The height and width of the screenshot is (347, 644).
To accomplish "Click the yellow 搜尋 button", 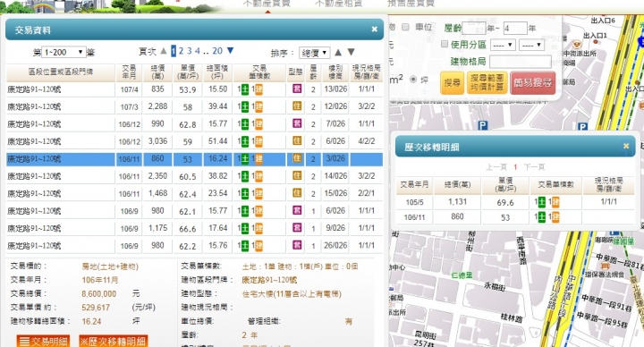I will [453, 82].
